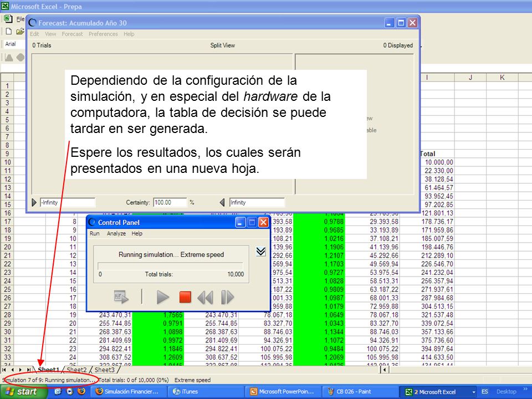Select row 20 header

pos(7,247)
